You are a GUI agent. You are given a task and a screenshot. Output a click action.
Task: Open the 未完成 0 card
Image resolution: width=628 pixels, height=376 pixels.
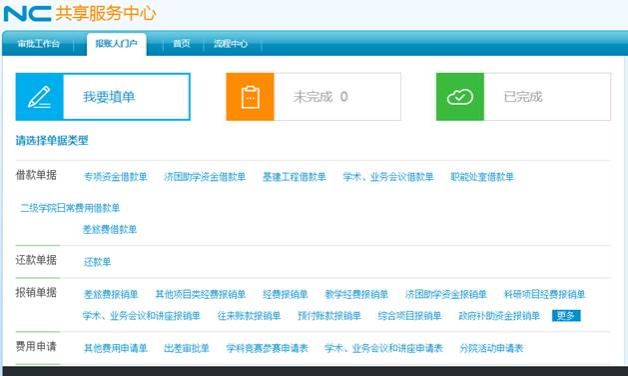tap(313, 97)
